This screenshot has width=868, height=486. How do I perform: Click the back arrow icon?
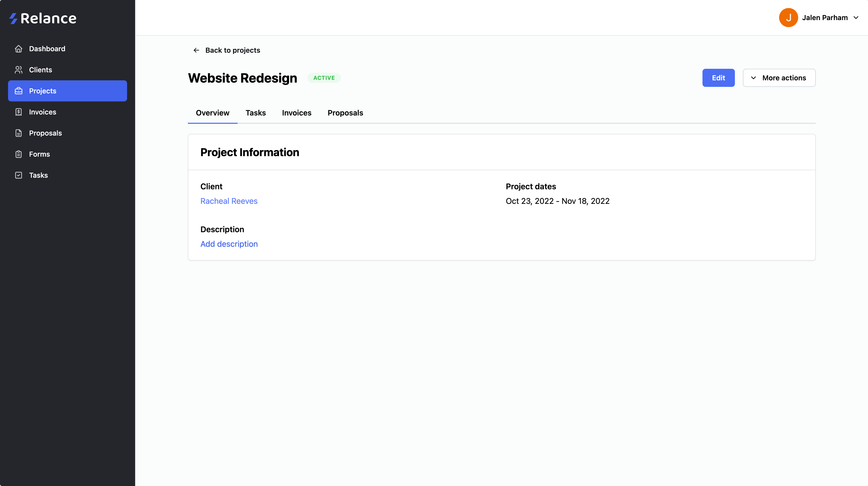[196, 50]
